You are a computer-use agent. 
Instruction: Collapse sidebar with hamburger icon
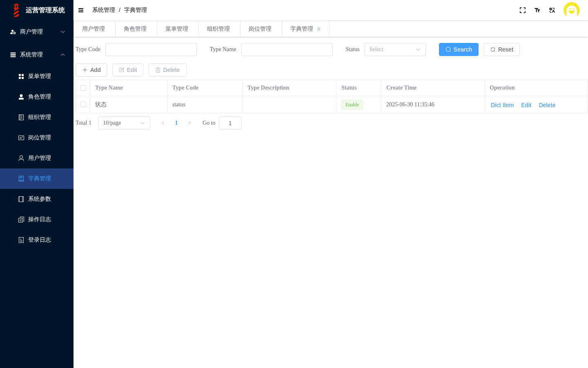81,10
